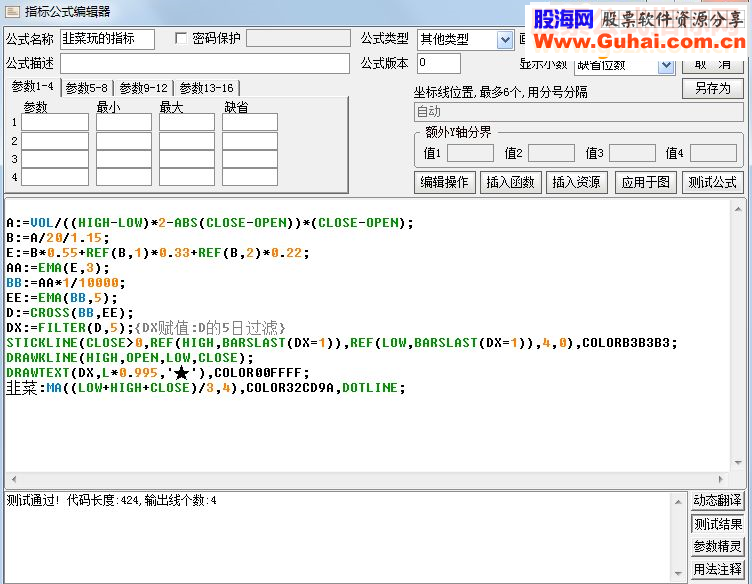Click row 2 最大 field
This screenshot has width=752, height=584.
(x=187, y=141)
